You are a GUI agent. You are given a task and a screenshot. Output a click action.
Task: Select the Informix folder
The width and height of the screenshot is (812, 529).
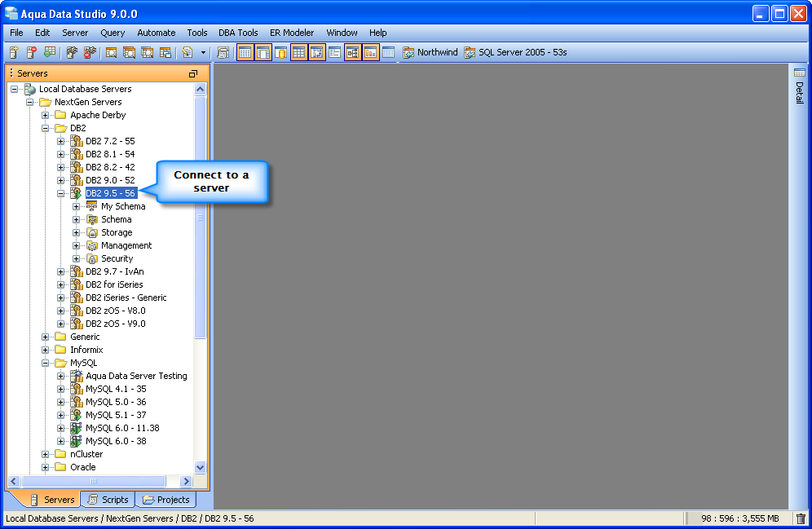click(86, 350)
